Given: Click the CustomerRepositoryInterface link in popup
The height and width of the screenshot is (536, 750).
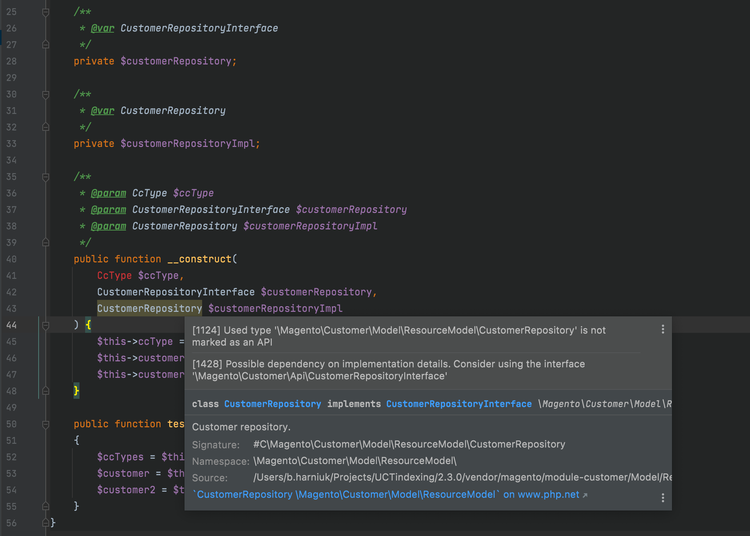Looking at the screenshot, I should point(458,404).
